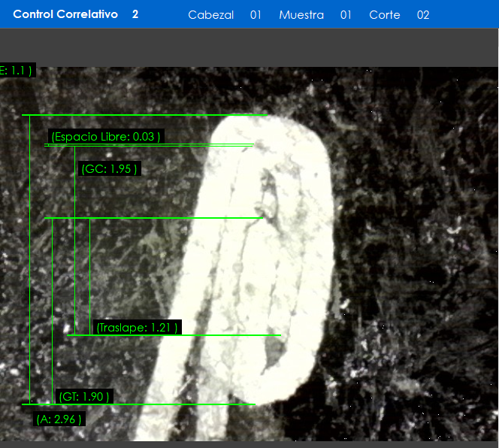Select the 01 value next to Cabezal
Image resolution: width=499 pixels, height=448 pixels.
(x=256, y=15)
